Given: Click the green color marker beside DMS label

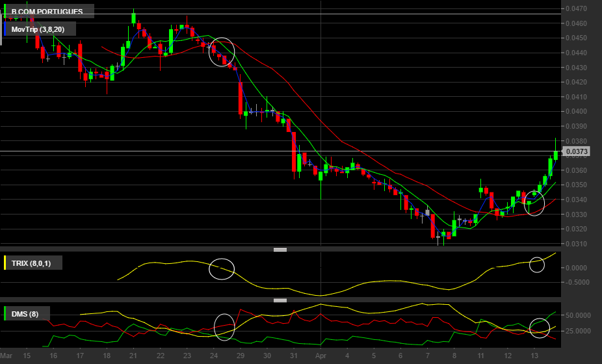Looking at the screenshot, I should click(5, 314).
